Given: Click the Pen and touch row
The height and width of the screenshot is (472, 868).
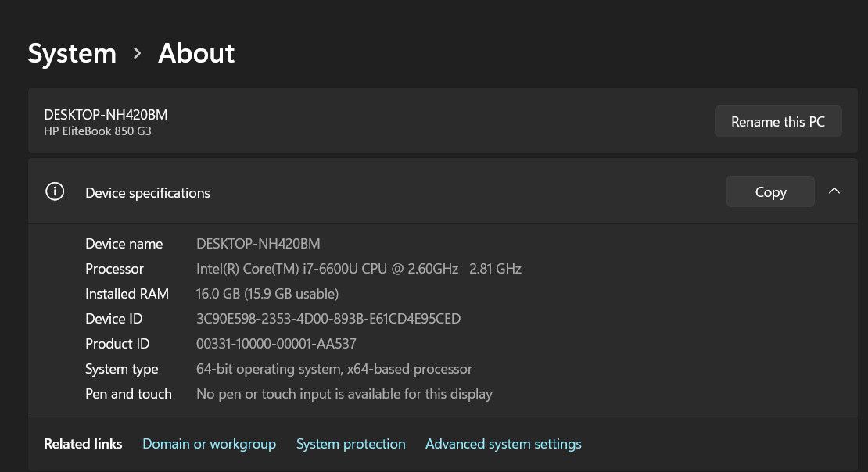Looking at the screenshot, I should (344, 393).
